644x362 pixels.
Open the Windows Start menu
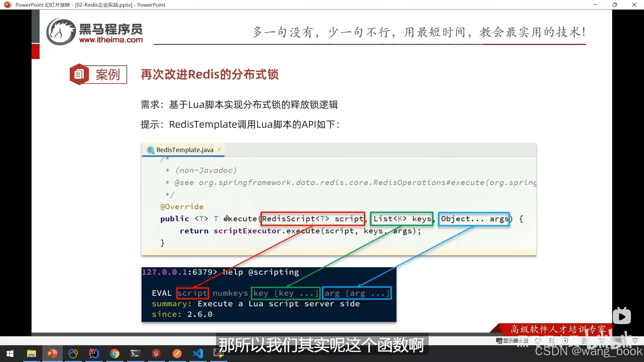(x=10, y=354)
